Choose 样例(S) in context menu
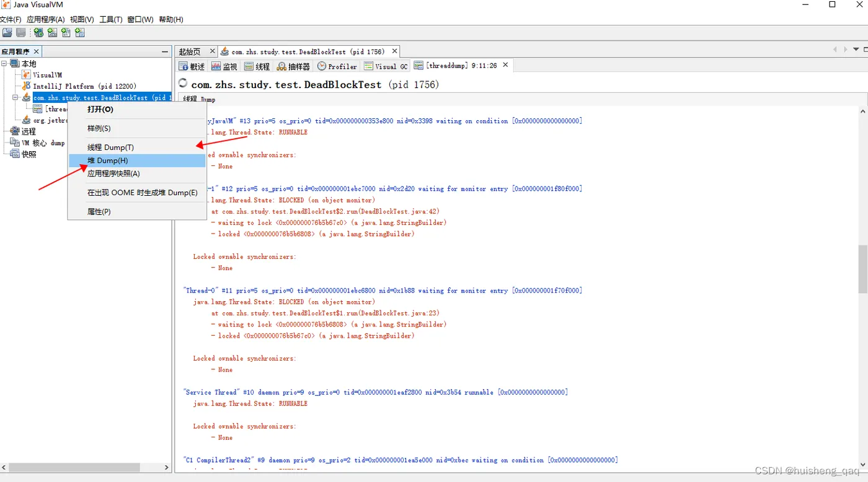The height and width of the screenshot is (482, 868). [x=136, y=129]
